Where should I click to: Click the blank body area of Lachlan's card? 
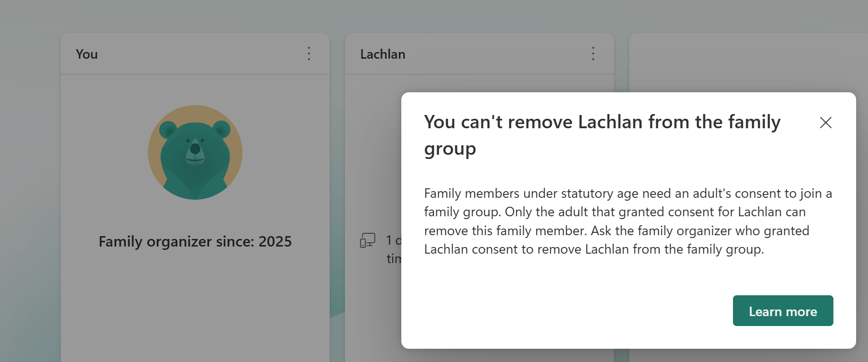point(373,151)
